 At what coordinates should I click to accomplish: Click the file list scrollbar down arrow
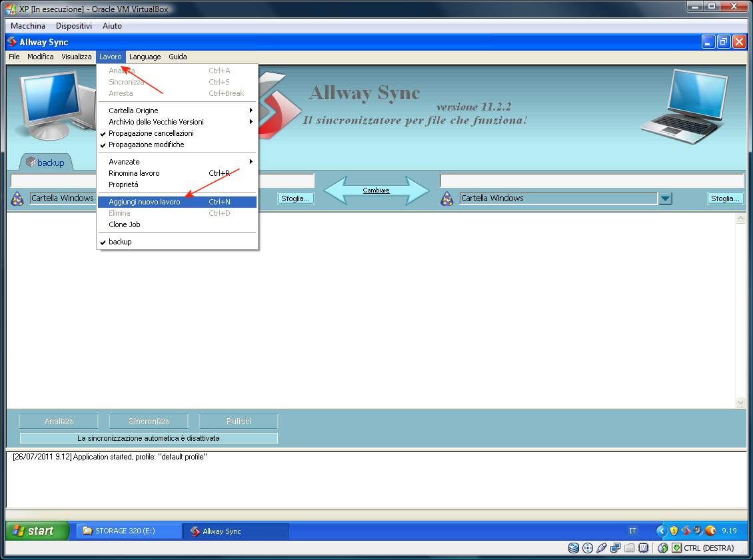[740, 403]
